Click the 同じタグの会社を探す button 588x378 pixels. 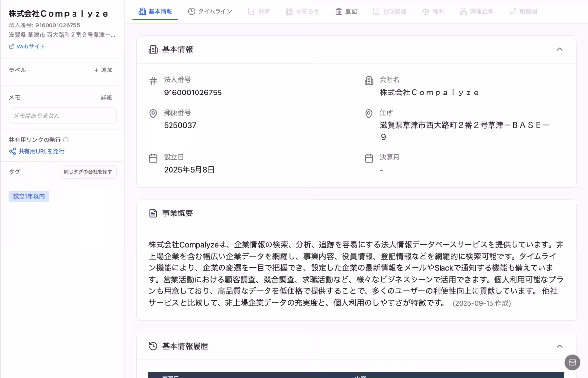pos(88,172)
